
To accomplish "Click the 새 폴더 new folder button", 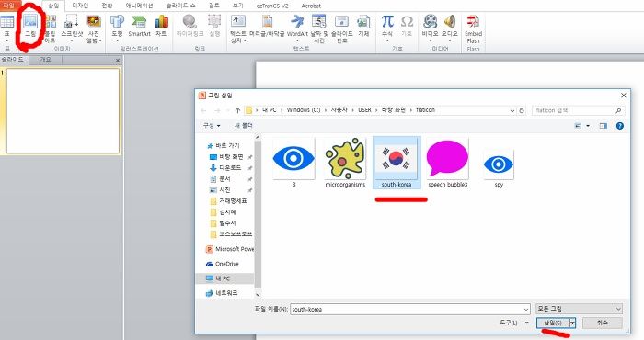I will 243,126.
